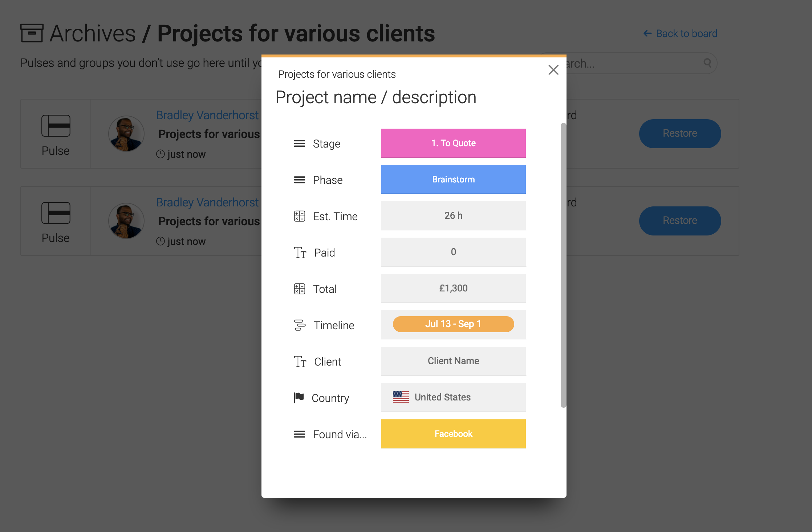
Task: Click the first Bradley Vanderhorst avatar
Action: 126,133
